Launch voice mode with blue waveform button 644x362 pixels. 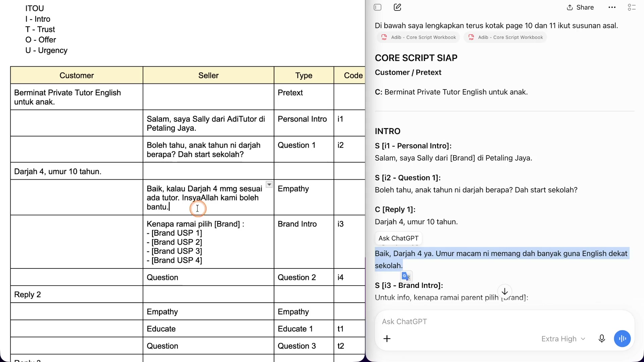coord(622,339)
